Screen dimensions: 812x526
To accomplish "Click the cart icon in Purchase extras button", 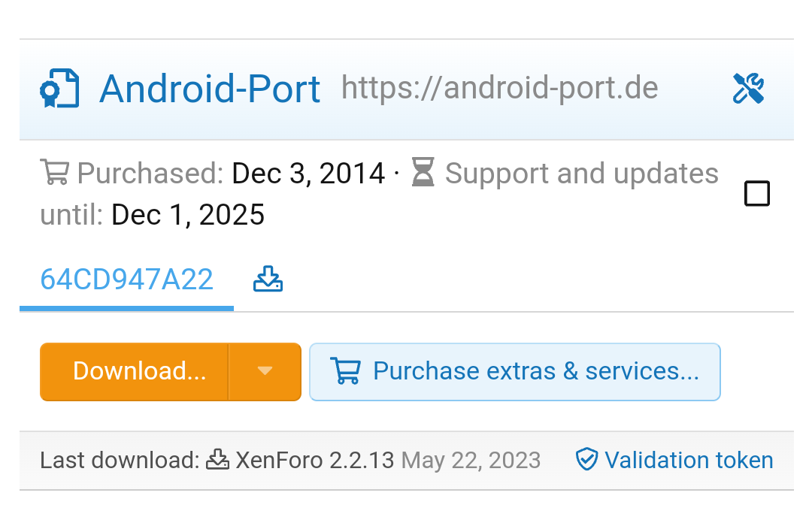I will tap(345, 371).
